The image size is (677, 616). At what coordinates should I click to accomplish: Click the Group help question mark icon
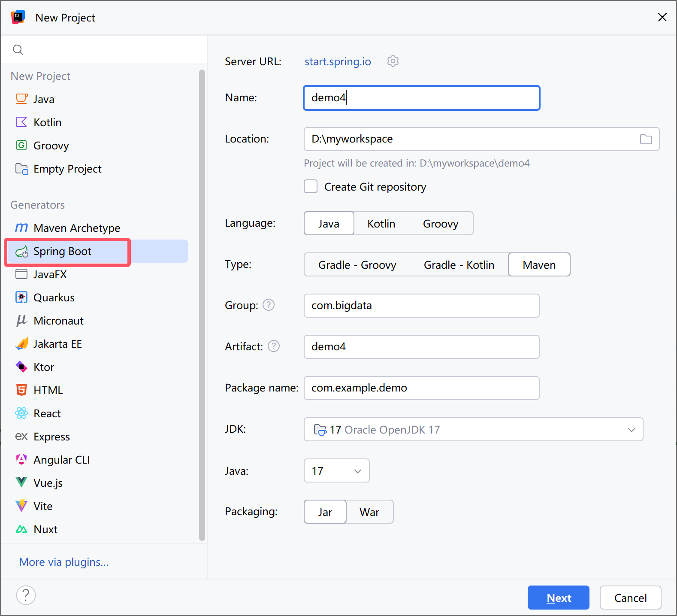[269, 305]
